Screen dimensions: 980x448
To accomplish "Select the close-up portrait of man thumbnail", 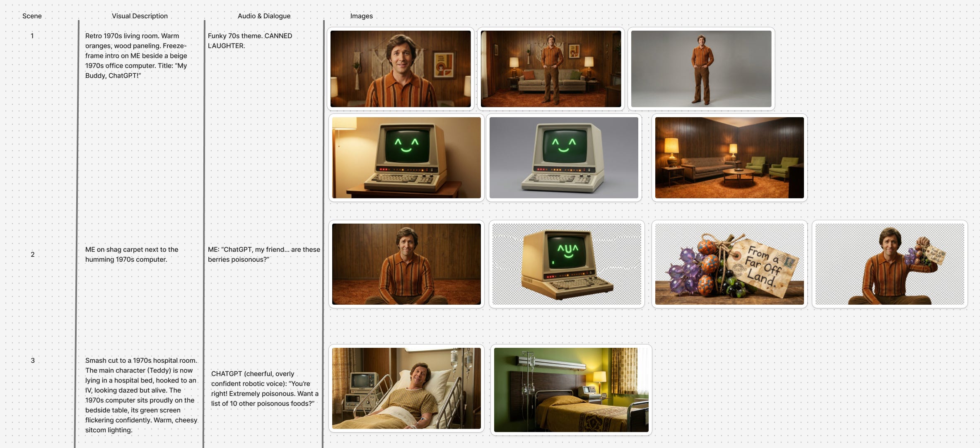I will tap(400, 69).
